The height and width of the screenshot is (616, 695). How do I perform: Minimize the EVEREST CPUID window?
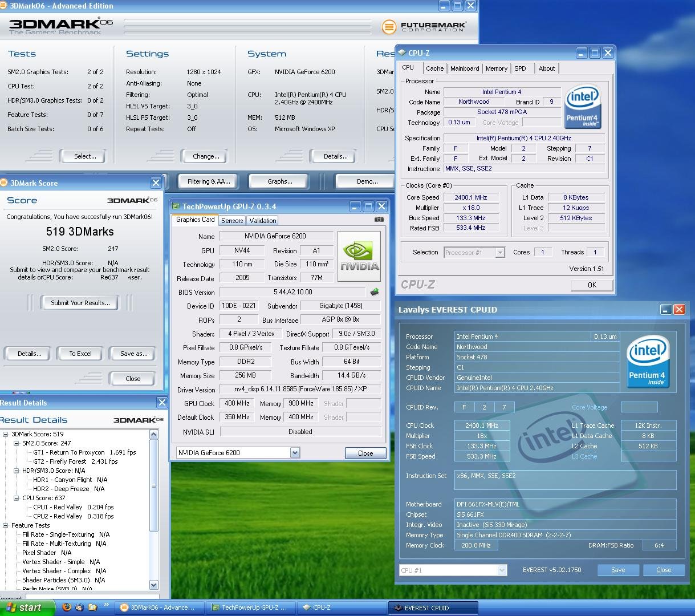(666, 310)
